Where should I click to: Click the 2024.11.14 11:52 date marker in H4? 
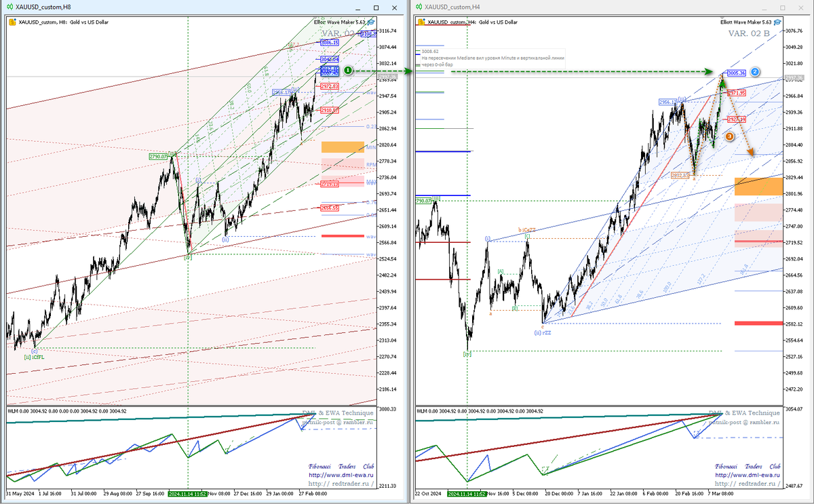pyautogui.click(x=467, y=494)
